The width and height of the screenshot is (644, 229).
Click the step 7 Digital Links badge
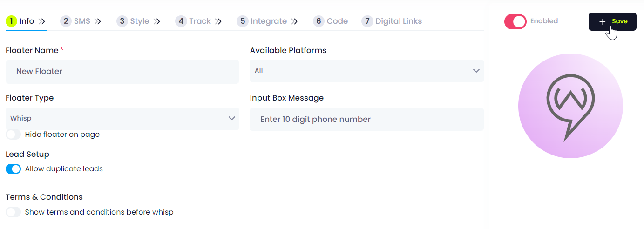(x=367, y=21)
